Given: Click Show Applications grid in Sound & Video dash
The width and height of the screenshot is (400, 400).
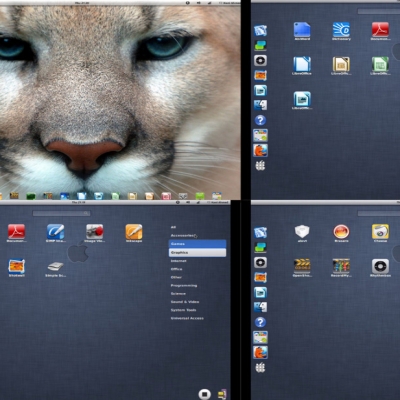Looking at the screenshot, I should click(x=260, y=367).
